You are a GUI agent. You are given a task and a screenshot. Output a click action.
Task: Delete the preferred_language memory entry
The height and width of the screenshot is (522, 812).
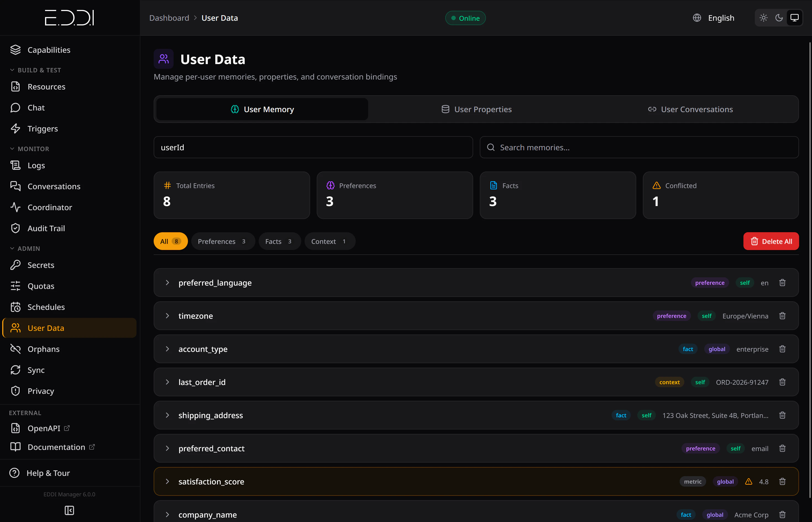coord(782,283)
